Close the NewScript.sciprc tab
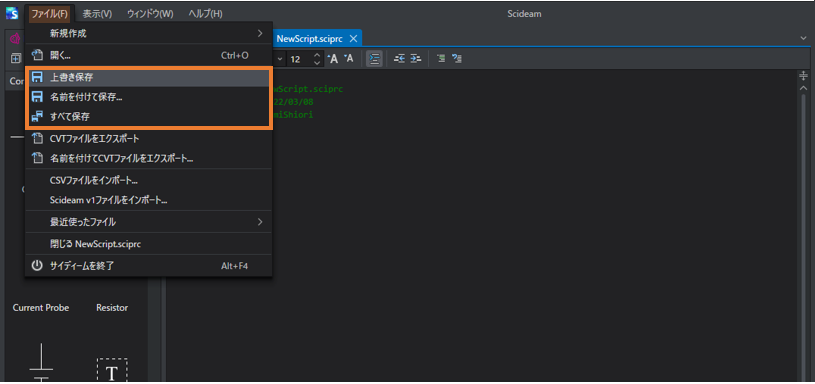The height and width of the screenshot is (384, 815). coord(353,38)
